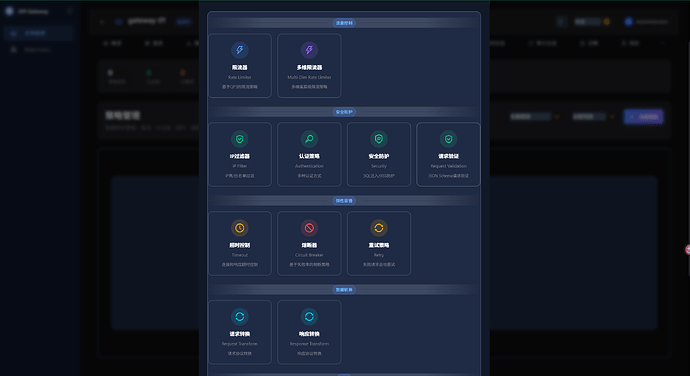Open the second filter dropdown beside add button
The height and width of the screenshot is (376, 690).
[594, 117]
